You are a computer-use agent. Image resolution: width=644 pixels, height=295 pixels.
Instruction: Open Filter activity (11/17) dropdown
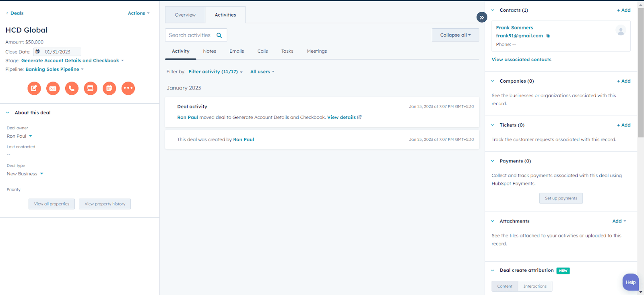click(215, 72)
